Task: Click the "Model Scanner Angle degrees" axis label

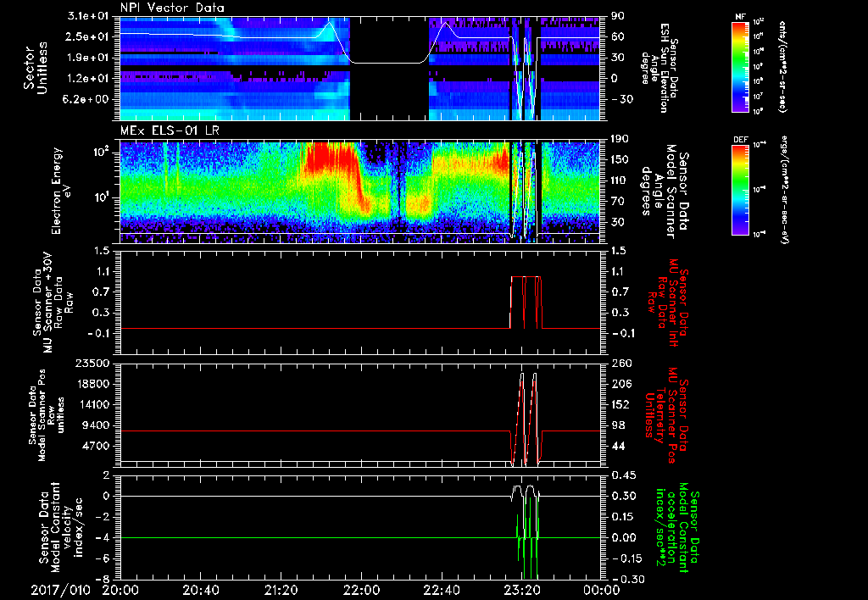Action: [x=665, y=192]
